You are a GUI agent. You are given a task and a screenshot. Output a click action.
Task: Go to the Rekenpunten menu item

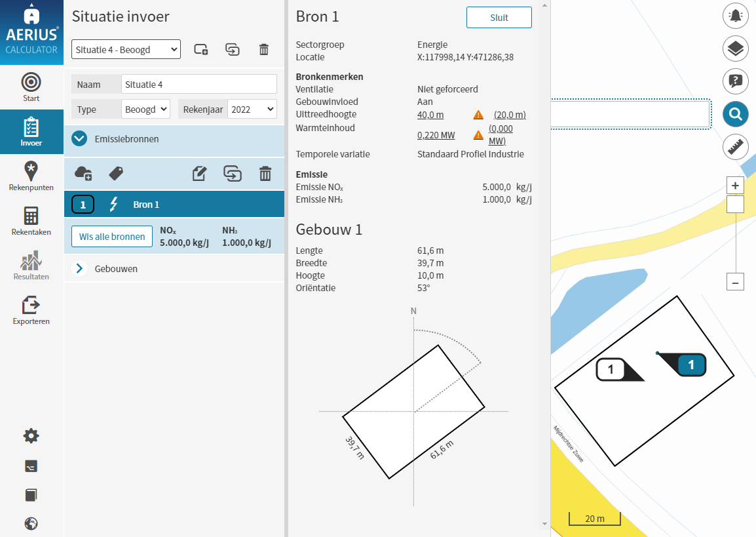(31, 176)
